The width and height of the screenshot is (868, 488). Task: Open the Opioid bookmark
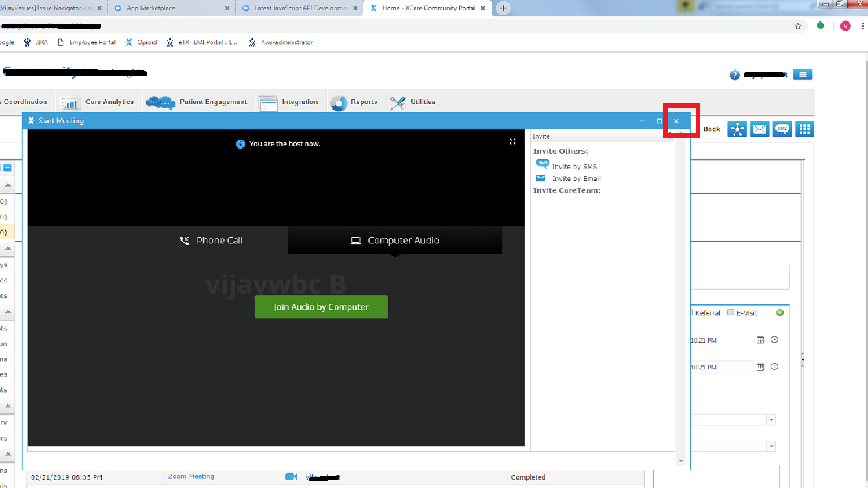141,42
